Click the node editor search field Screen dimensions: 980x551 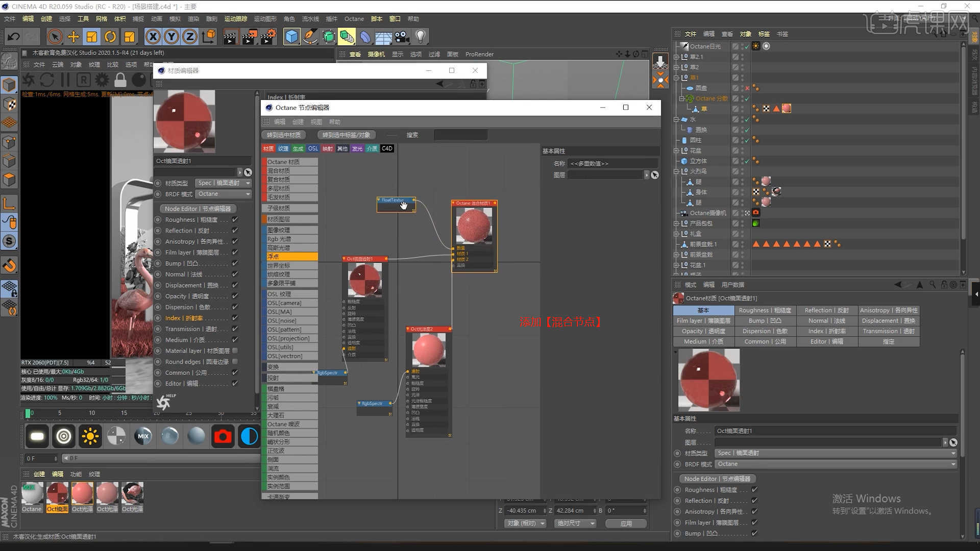[x=460, y=135]
